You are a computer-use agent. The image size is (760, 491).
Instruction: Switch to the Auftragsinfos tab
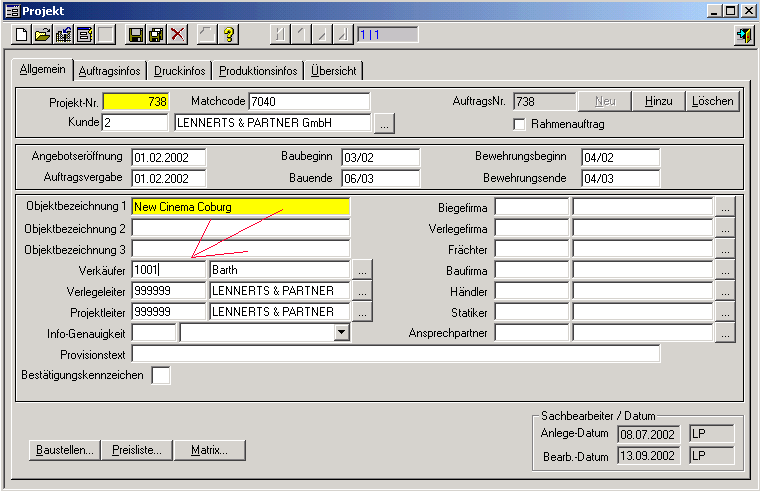click(110, 71)
